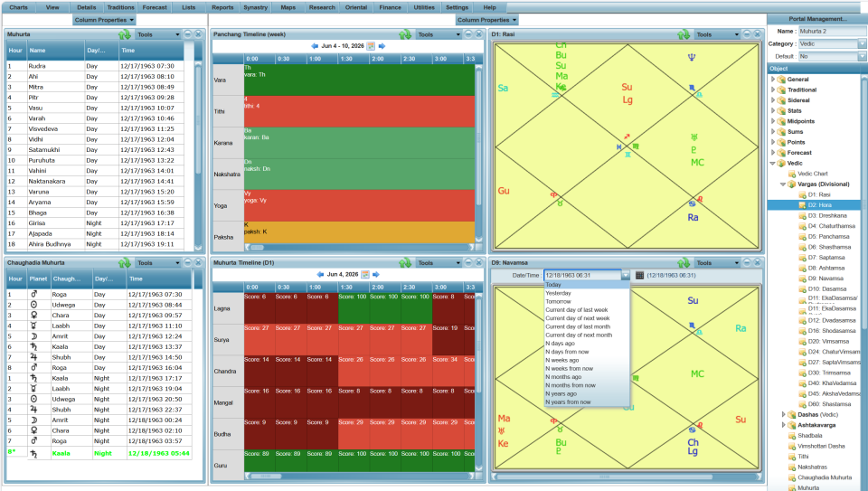Open the Muhurta panel Tools dropdown
The height and width of the screenshot is (491, 868).
click(x=157, y=34)
